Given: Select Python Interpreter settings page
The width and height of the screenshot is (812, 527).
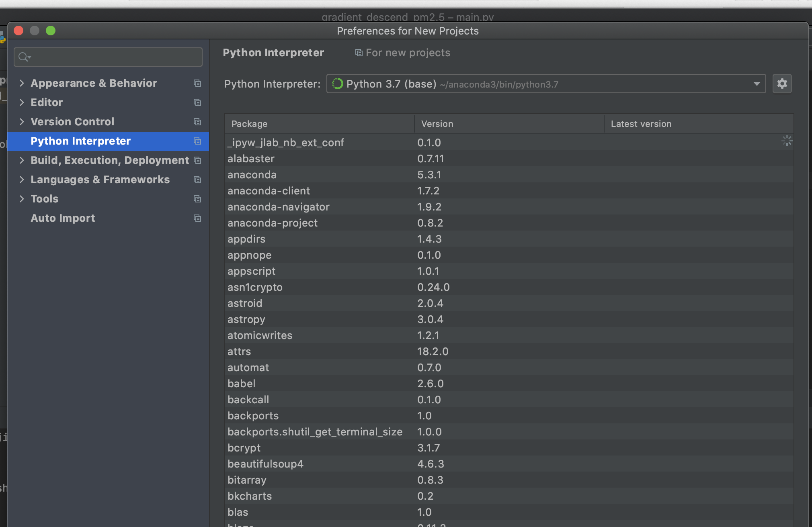Looking at the screenshot, I should click(x=80, y=141).
